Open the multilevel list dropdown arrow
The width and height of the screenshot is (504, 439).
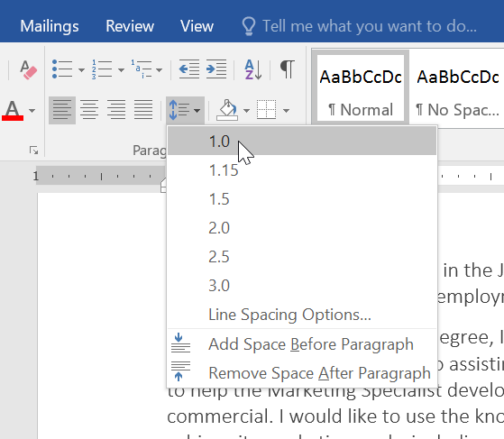159,69
